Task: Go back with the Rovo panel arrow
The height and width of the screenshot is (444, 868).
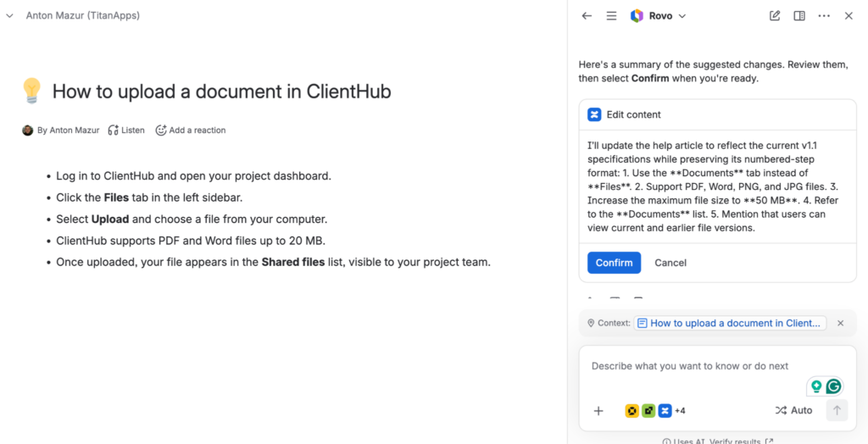Action: pos(587,16)
